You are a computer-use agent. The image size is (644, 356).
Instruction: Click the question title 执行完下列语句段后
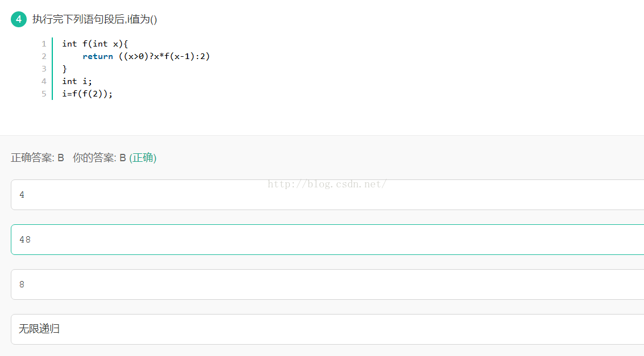pyautogui.click(x=94, y=19)
